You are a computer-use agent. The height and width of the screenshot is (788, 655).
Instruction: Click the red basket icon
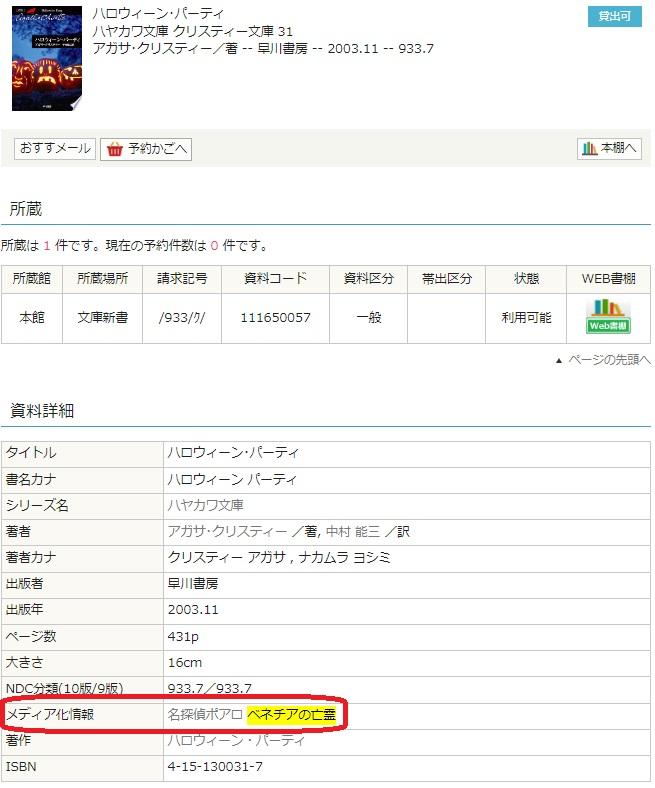(115, 149)
